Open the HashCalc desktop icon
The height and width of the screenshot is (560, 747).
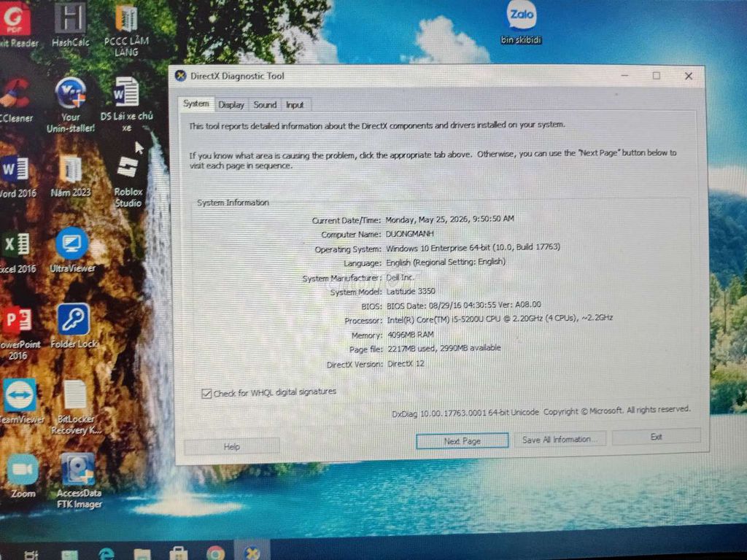[x=70, y=24]
